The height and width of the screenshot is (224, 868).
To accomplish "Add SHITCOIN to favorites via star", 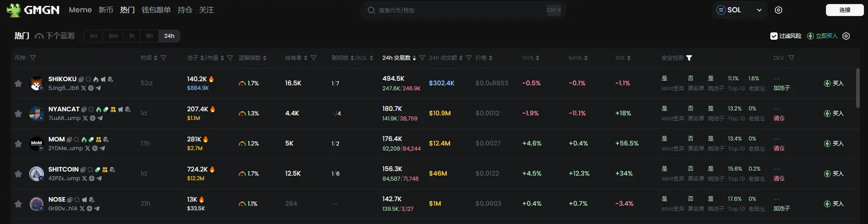I will (18, 174).
